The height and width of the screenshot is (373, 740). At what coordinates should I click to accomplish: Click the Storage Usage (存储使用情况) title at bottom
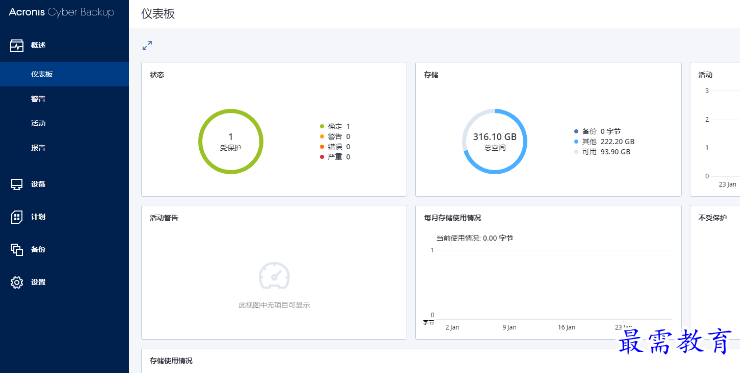coord(171,361)
